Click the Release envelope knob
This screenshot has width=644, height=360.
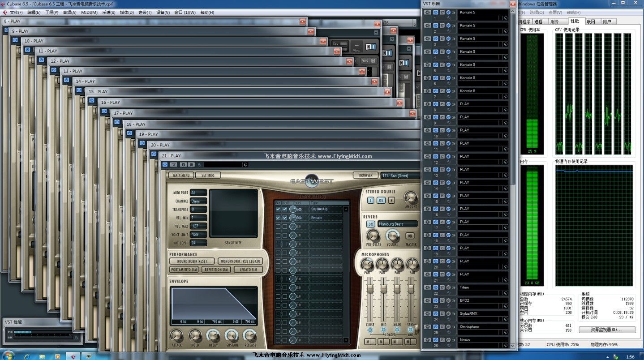249,335
